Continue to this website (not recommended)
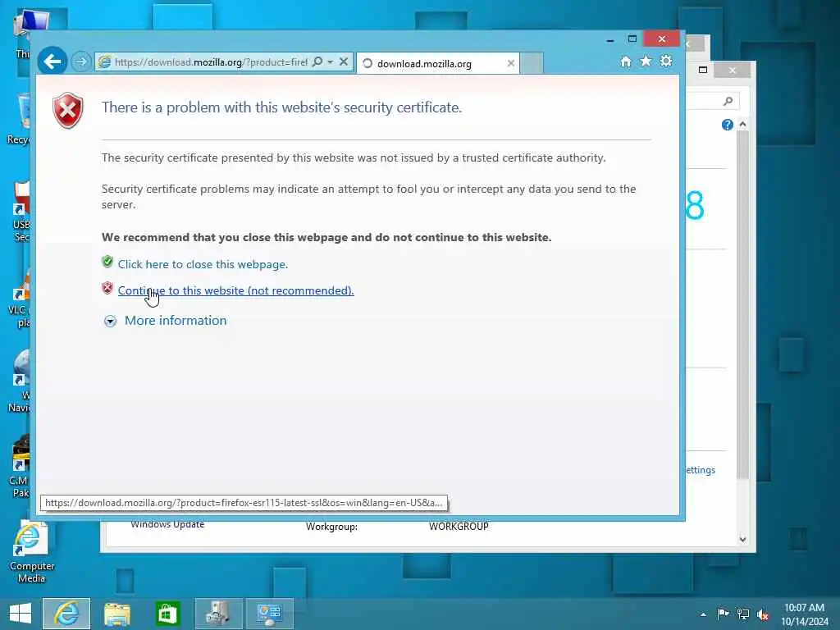Screen dimensions: 840x630 coord(235,290)
